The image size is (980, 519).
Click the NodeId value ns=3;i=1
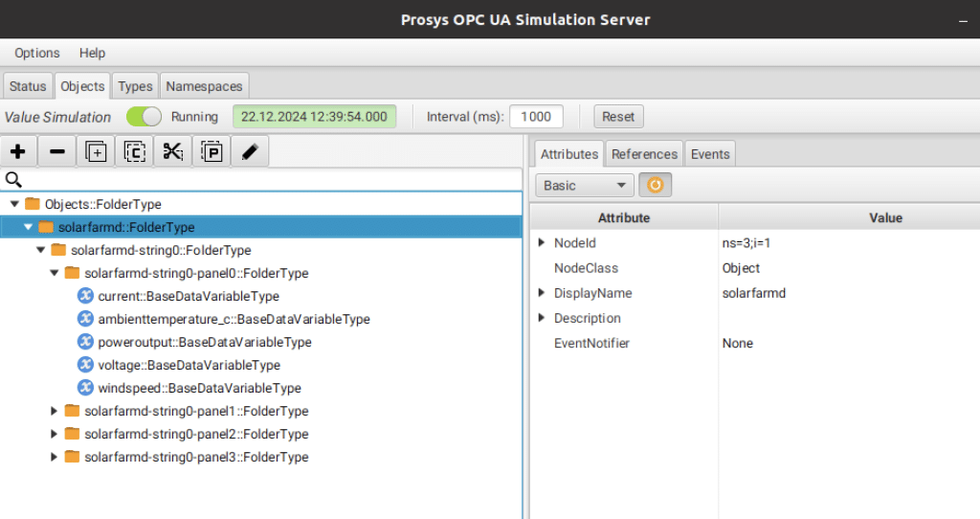[x=746, y=243]
